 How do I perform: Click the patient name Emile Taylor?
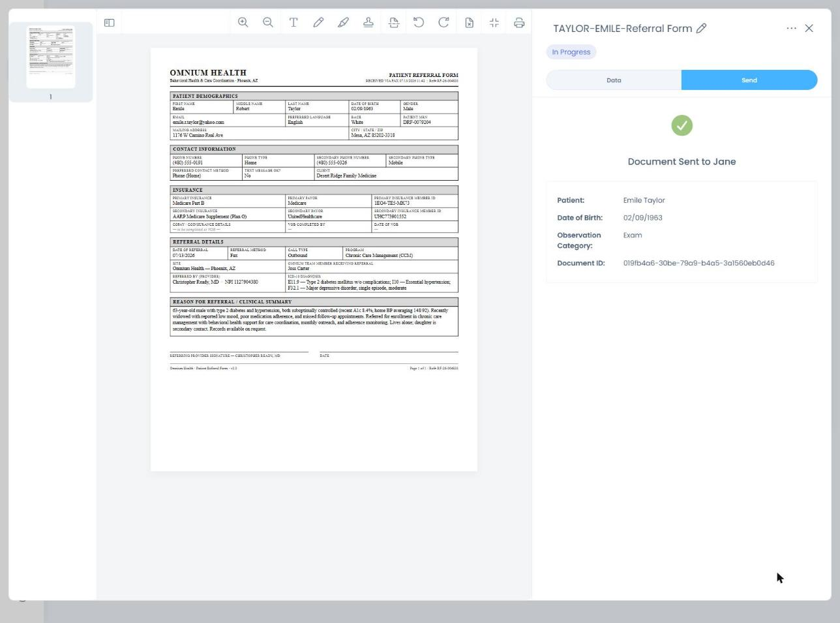pos(644,200)
